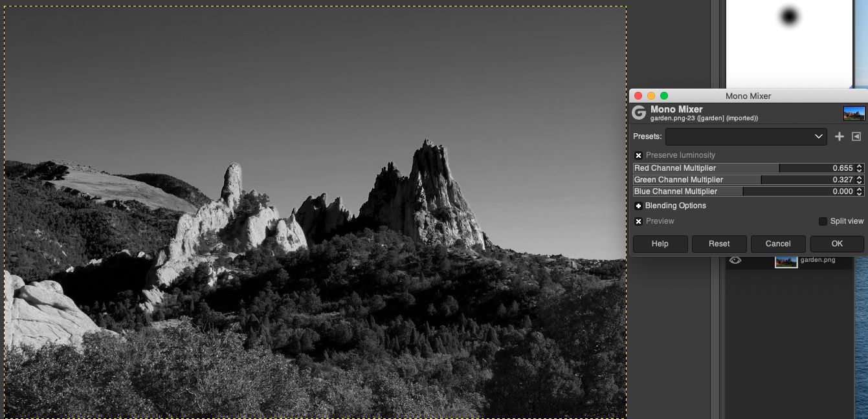The image size is (868, 419).
Task: Click the plus icon to save preset
Action: [840, 136]
